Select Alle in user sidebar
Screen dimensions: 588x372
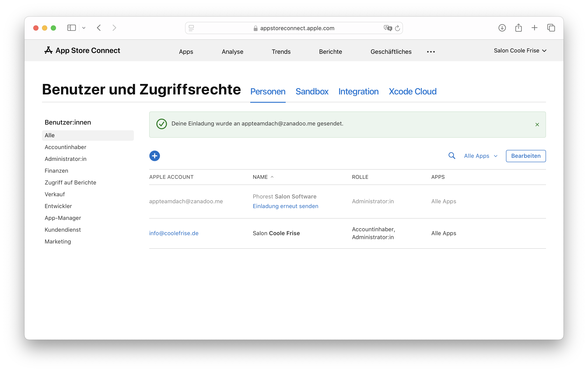[88, 135]
